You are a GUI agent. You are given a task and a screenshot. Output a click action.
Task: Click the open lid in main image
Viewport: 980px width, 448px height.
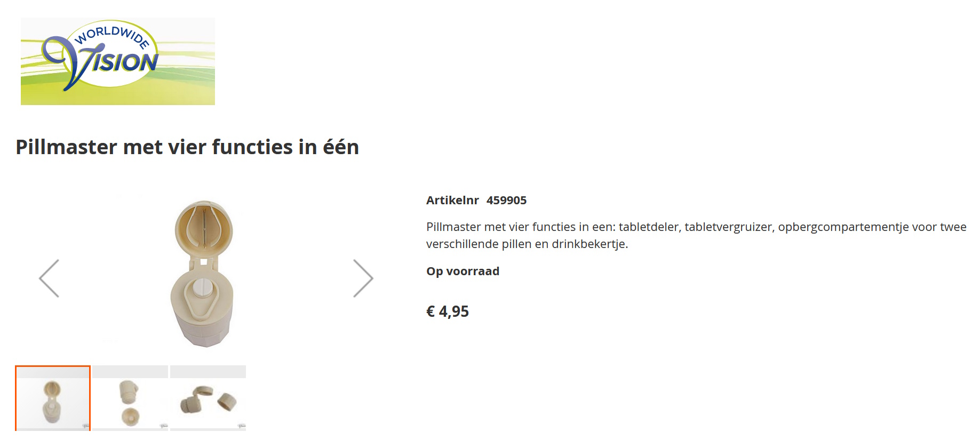[204, 228]
